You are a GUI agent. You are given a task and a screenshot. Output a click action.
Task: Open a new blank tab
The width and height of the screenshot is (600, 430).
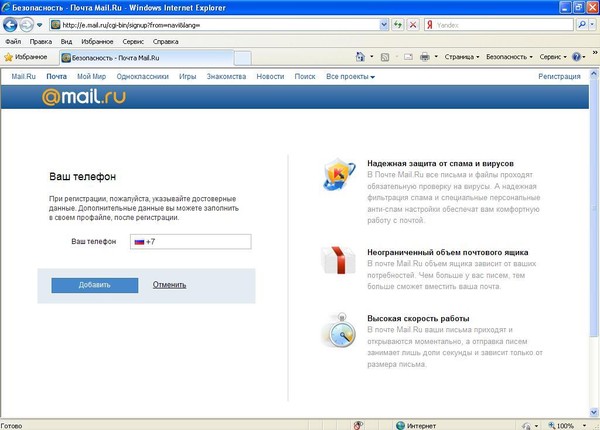[243, 58]
